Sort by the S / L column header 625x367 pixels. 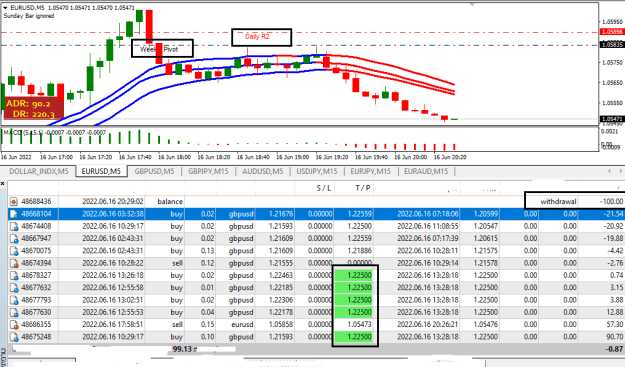click(x=324, y=188)
